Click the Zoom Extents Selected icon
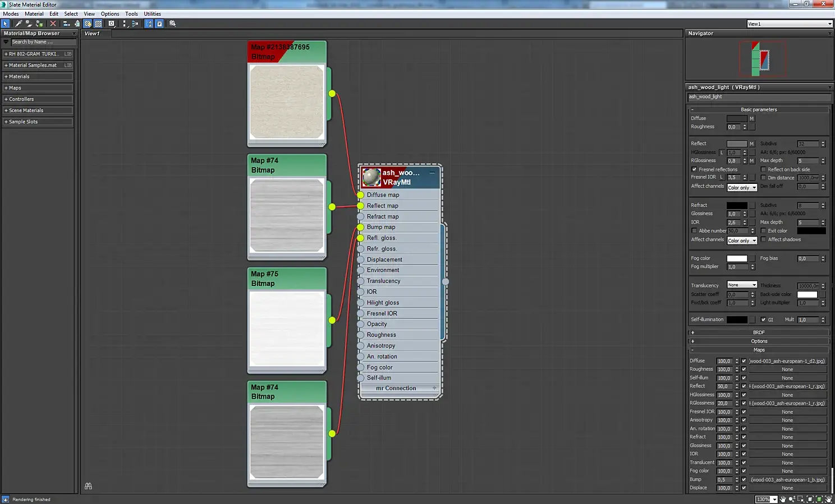This screenshot has width=835, height=504. tap(819, 499)
